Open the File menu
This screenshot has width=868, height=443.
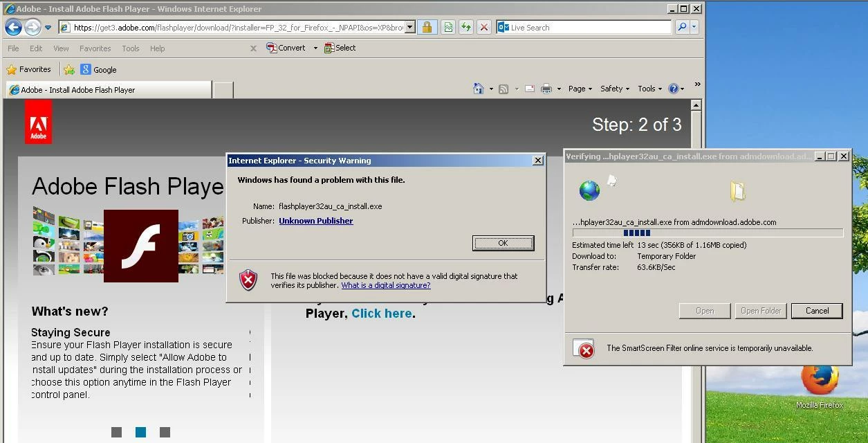[x=14, y=48]
